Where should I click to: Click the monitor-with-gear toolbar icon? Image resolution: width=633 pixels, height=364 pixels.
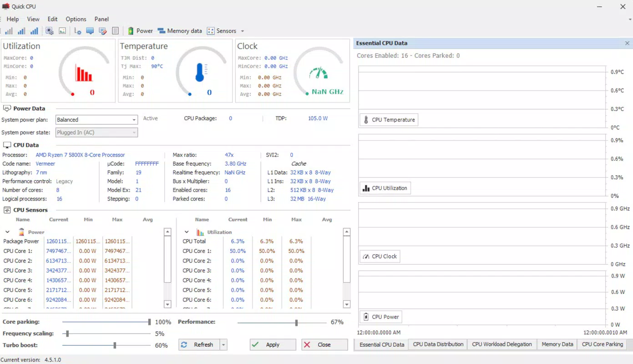point(50,31)
